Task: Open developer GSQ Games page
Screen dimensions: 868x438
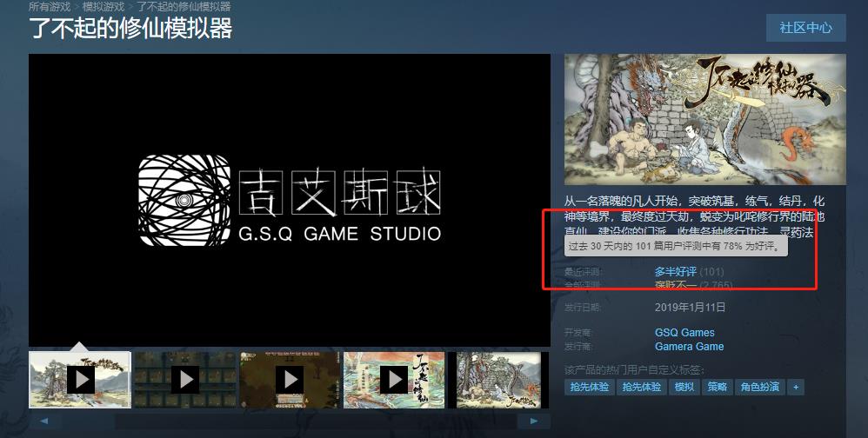Action: coord(684,332)
